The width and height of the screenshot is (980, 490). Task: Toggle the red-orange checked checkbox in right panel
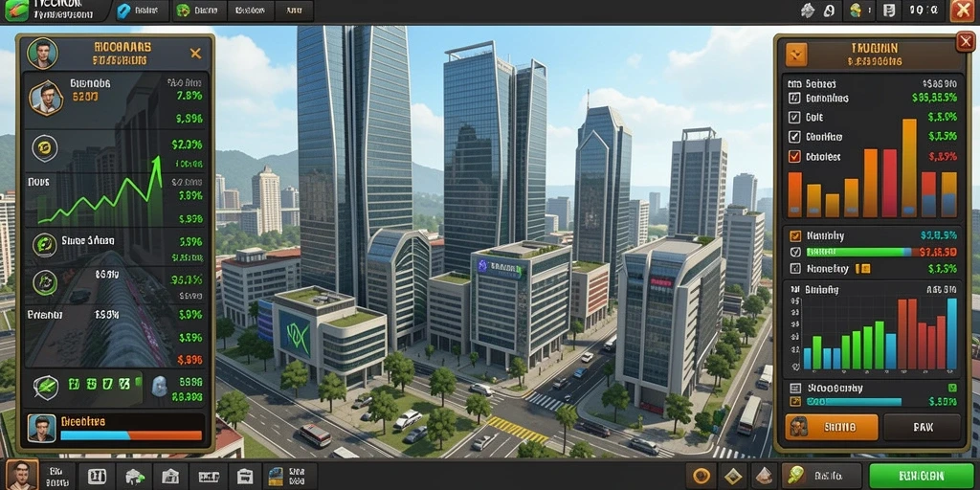click(794, 156)
